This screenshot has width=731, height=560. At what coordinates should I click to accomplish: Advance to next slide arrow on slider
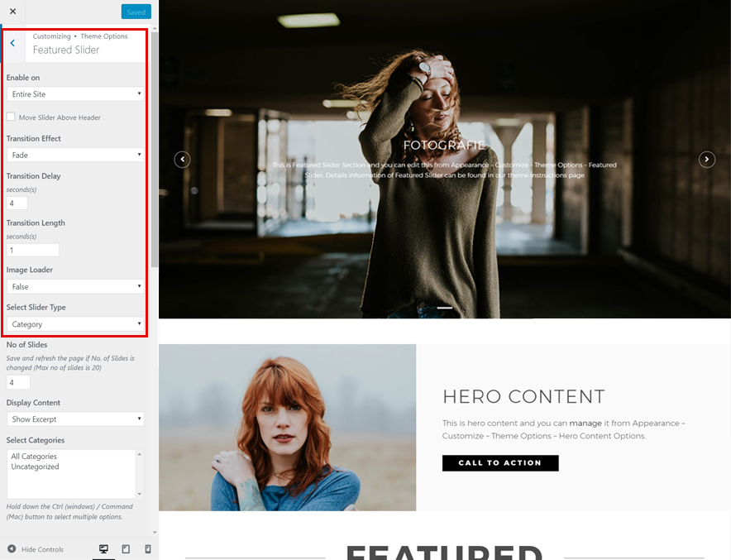pos(706,160)
